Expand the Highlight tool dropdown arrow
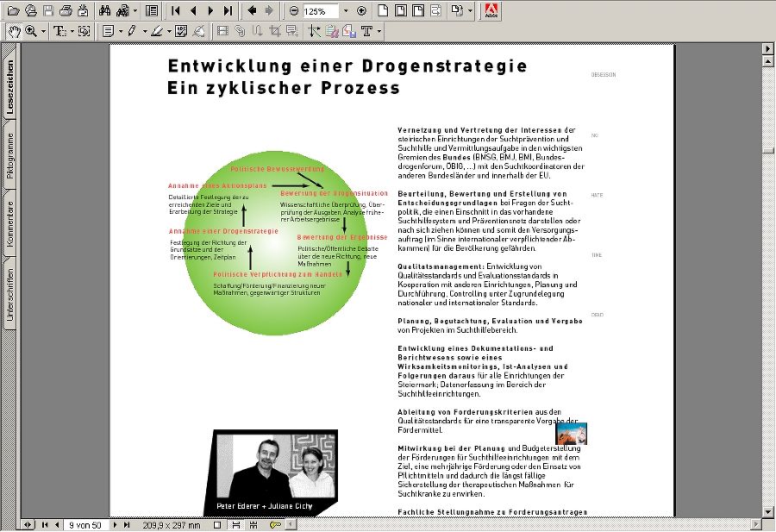 click(169, 31)
